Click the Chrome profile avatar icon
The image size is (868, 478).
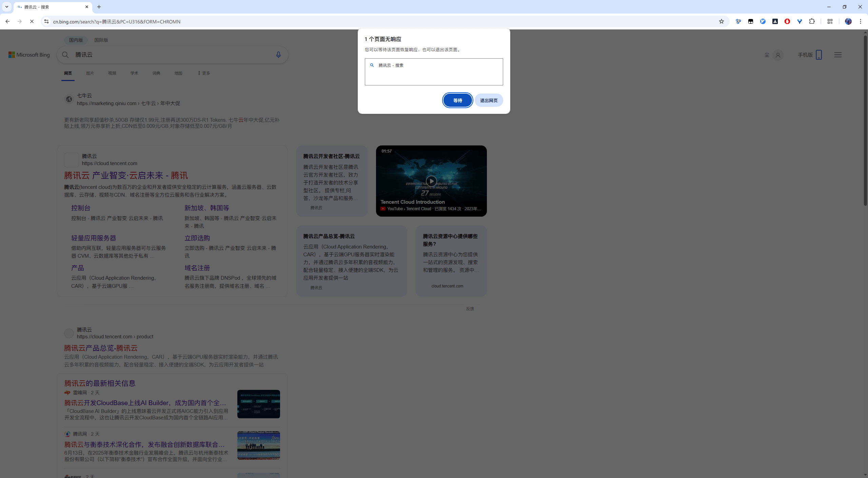tap(848, 21)
